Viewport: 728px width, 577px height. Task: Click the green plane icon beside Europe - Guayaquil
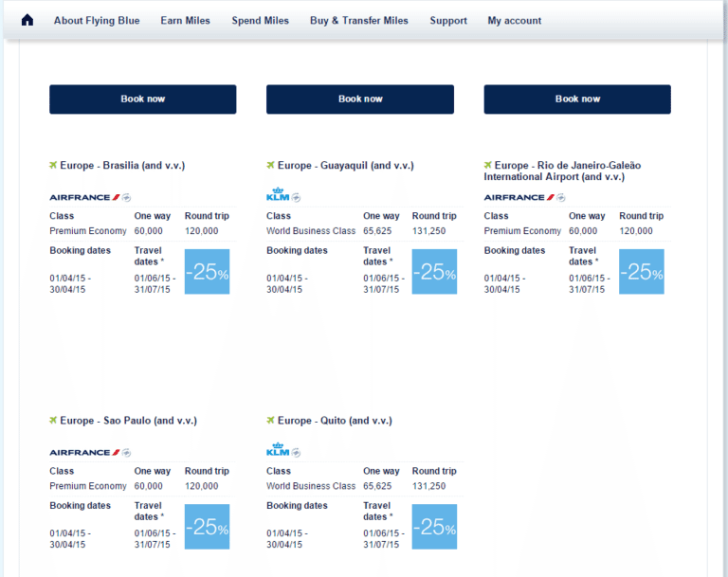click(271, 165)
